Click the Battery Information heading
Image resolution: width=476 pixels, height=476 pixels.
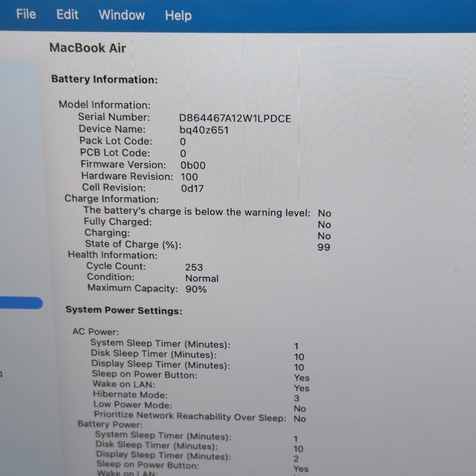click(x=105, y=79)
